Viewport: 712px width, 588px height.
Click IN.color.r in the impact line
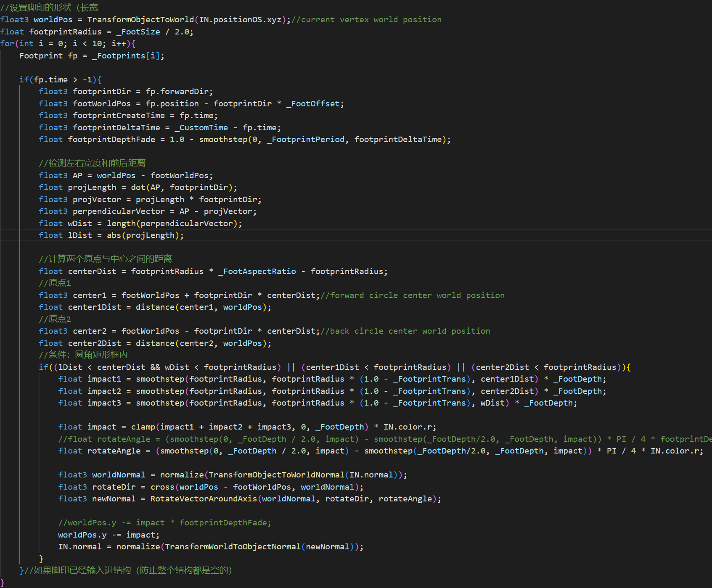point(408,427)
